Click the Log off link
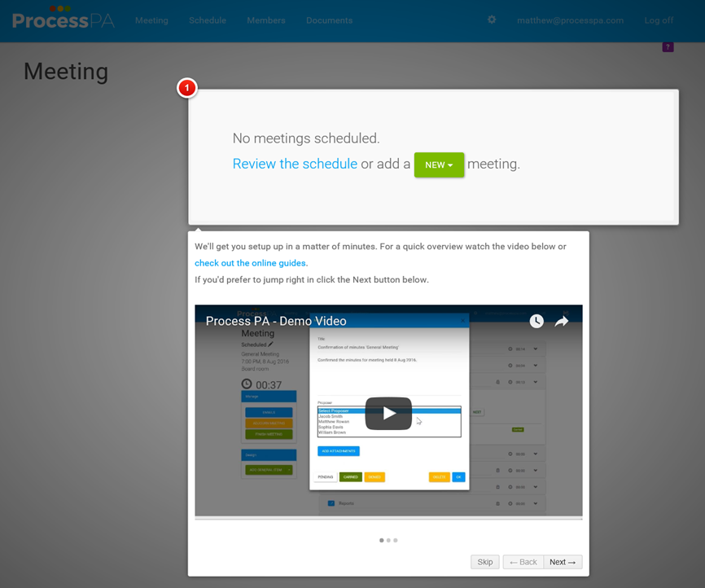Image resolution: width=705 pixels, height=588 pixels. pyautogui.click(x=659, y=20)
